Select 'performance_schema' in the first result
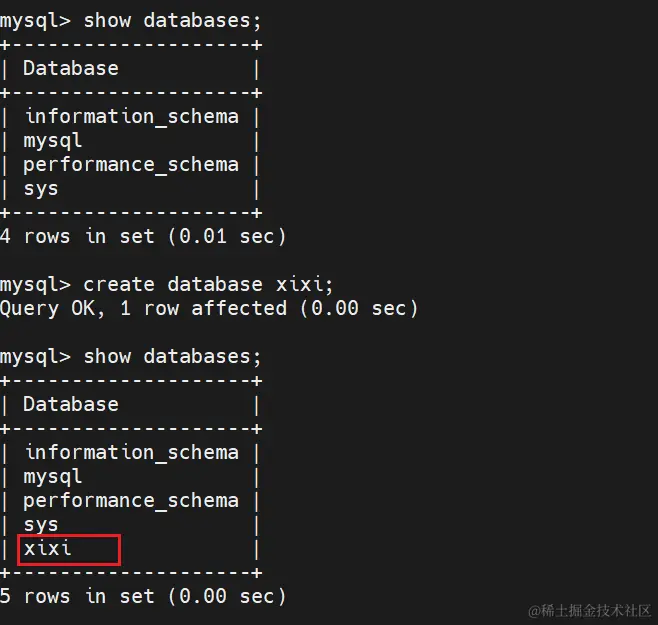The height and width of the screenshot is (625, 658). [131, 165]
